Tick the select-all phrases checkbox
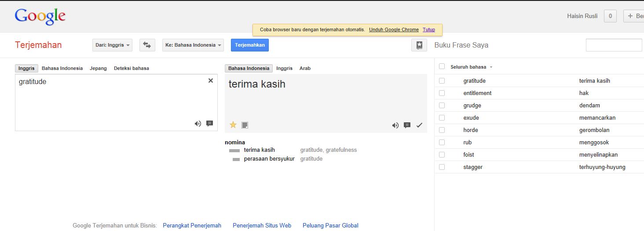Viewport: 644px width, 231px height. coord(442,66)
